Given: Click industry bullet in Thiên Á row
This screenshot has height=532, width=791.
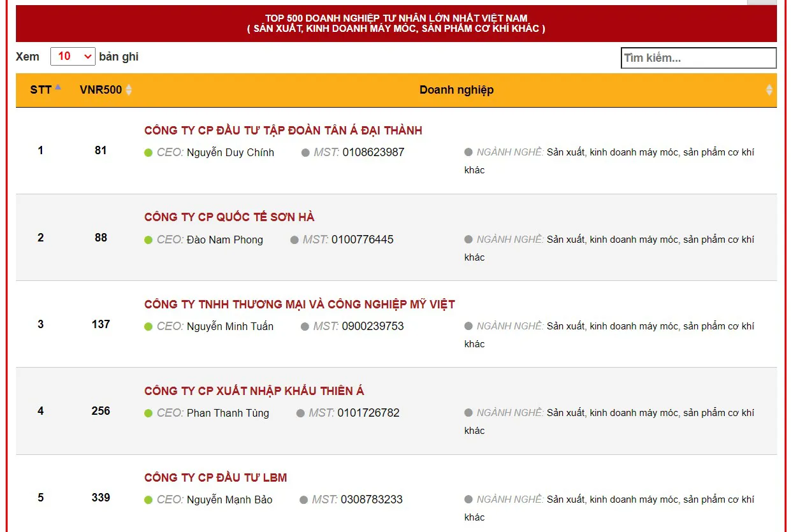Looking at the screenshot, I should pos(468,413).
